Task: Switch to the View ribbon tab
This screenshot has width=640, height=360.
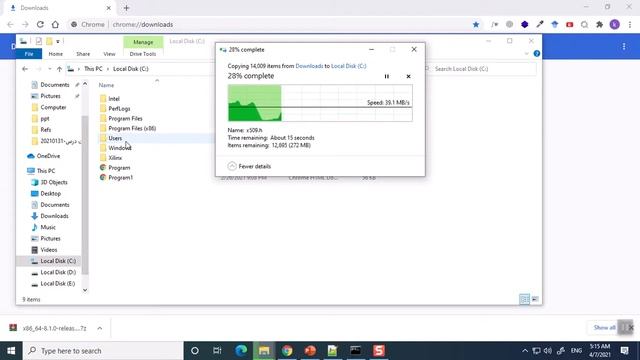Action: pyautogui.click(x=109, y=54)
